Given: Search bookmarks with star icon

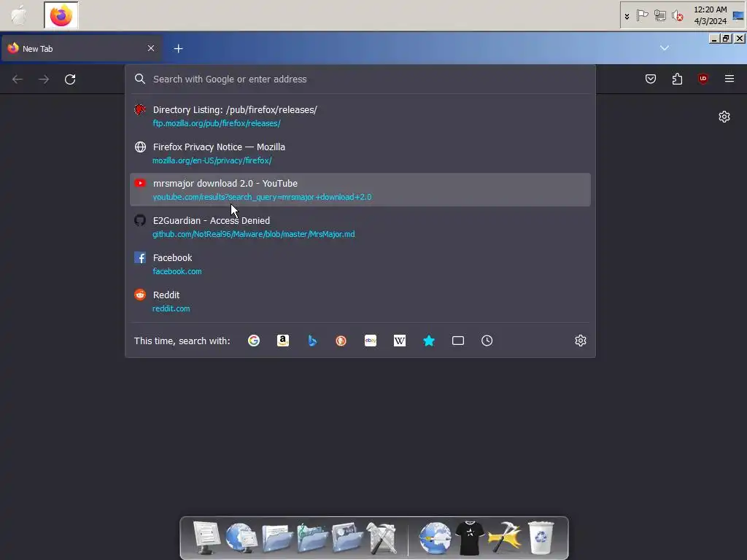Looking at the screenshot, I should pos(429,341).
